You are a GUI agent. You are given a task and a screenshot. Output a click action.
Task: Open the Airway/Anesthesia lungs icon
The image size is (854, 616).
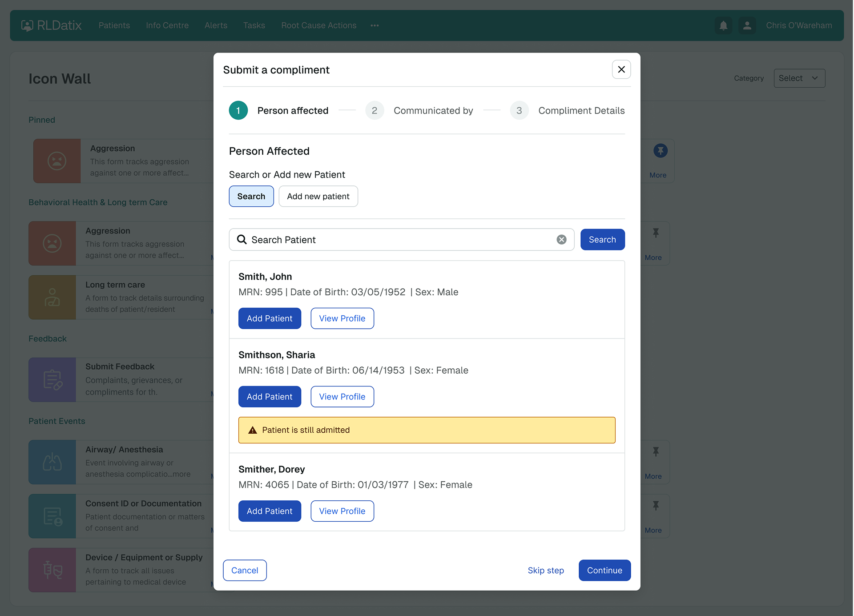[52, 462]
